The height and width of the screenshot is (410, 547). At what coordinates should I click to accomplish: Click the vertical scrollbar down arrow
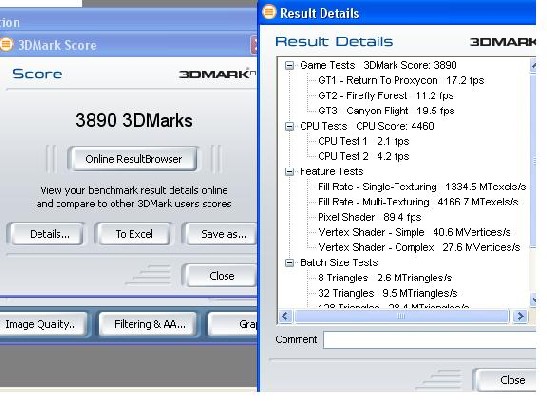(533, 299)
